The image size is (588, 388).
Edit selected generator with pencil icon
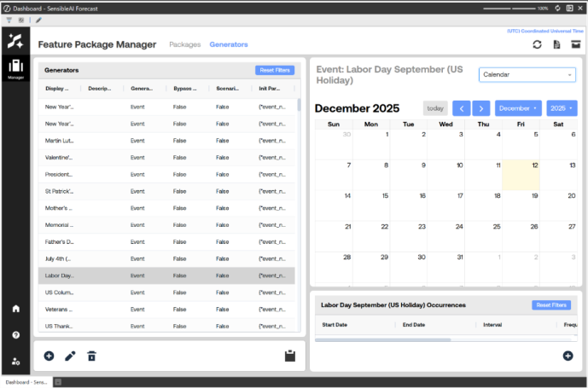[70, 356]
